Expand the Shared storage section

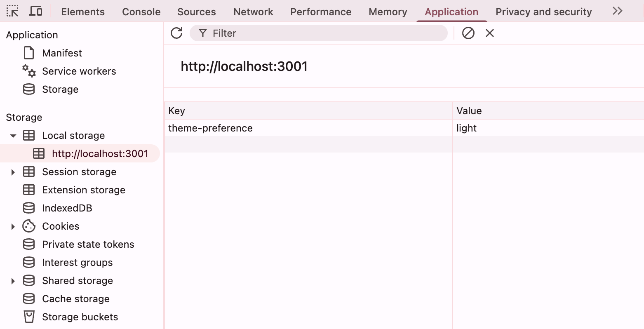[13, 281]
